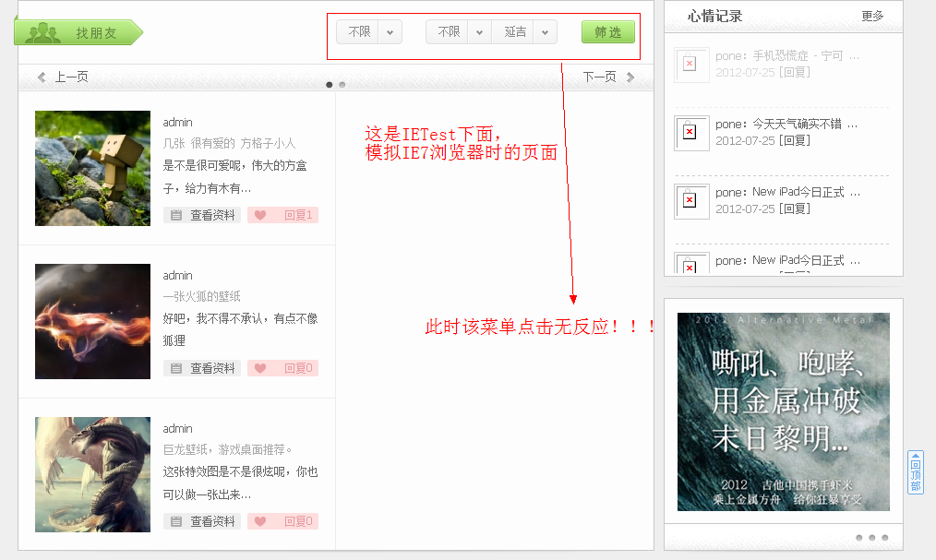Open the dragon wallpaper thumbnail
The width and height of the screenshot is (936, 560).
[92, 475]
